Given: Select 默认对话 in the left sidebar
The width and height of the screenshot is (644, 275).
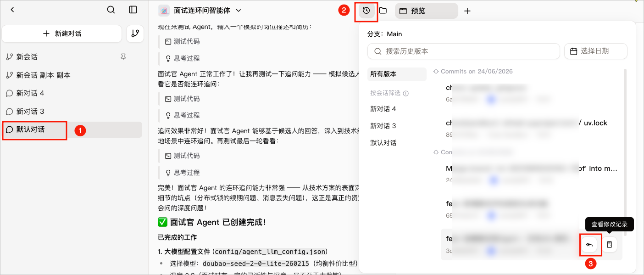Looking at the screenshot, I should [72, 129].
